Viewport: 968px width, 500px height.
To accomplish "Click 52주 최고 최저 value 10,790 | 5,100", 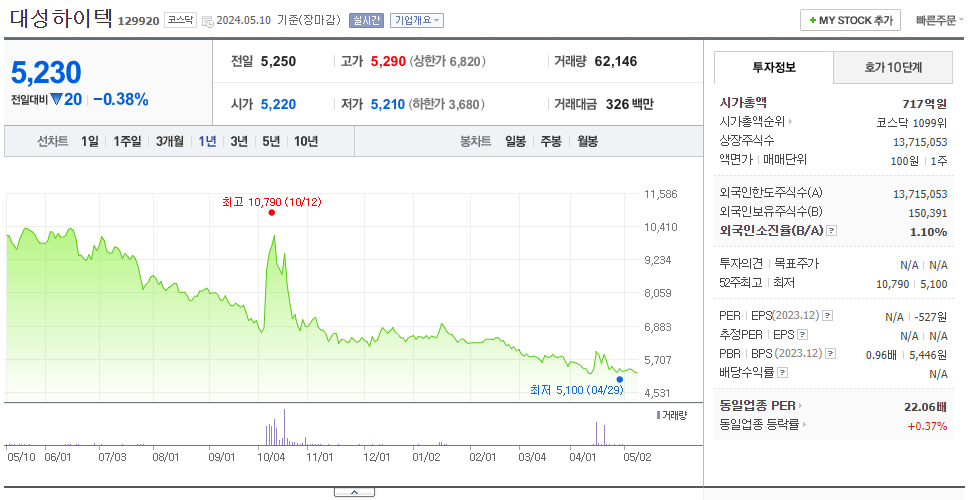I will point(912,284).
